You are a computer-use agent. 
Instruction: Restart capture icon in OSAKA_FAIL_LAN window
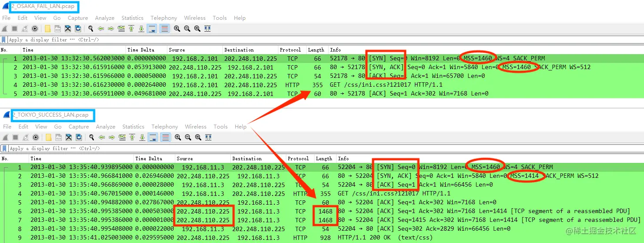tap(24, 29)
